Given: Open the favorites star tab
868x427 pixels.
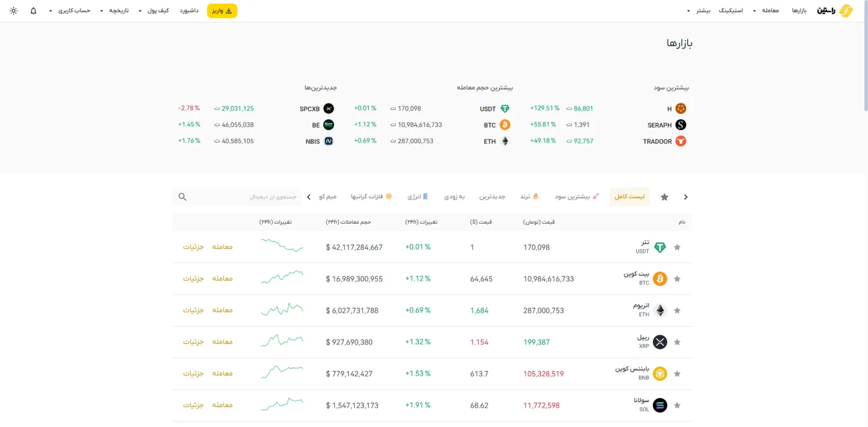Looking at the screenshot, I should click(665, 197).
